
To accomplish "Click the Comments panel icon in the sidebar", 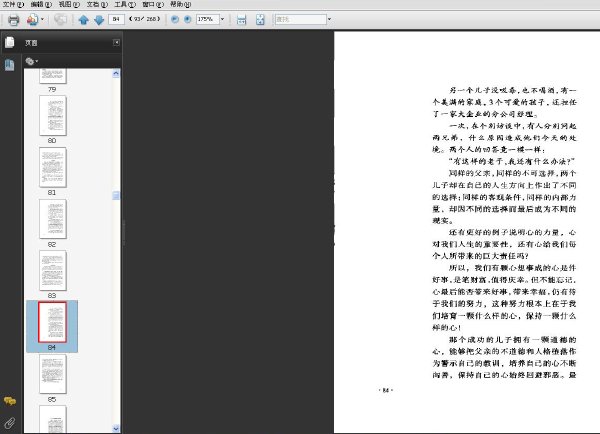I will (10, 401).
